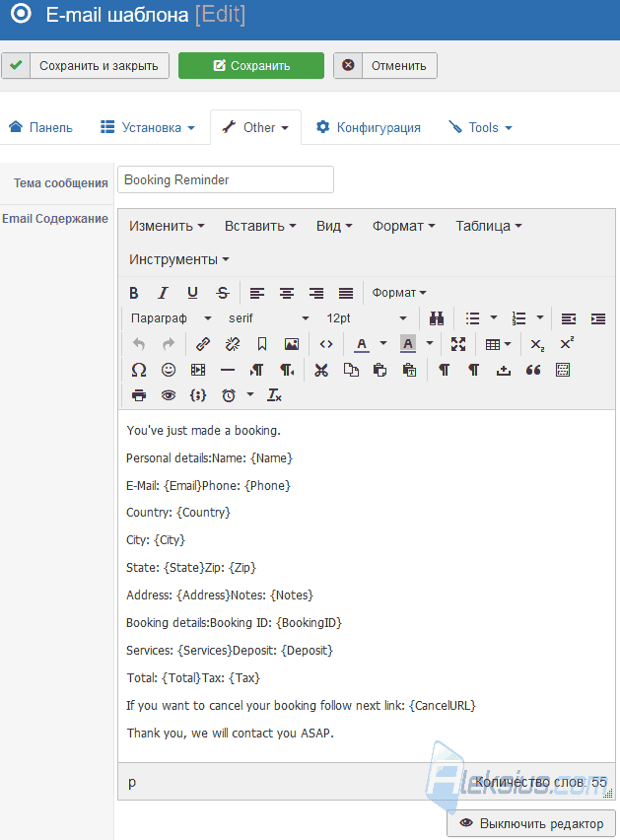620x840 pixels.
Task: Click the scissors cut icon
Action: click(x=321, y=370)
